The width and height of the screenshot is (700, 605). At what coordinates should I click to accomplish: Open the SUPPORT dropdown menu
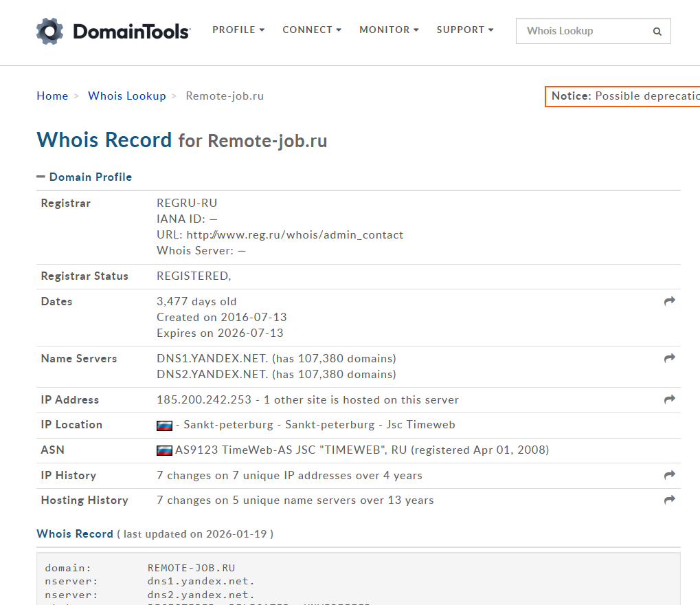click(465, 30)
